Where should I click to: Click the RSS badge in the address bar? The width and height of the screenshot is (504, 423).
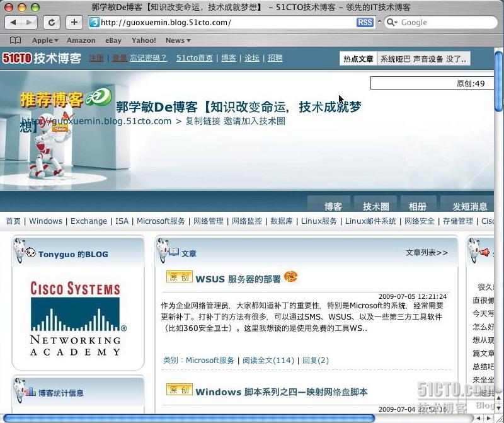(x=365, y=22)
